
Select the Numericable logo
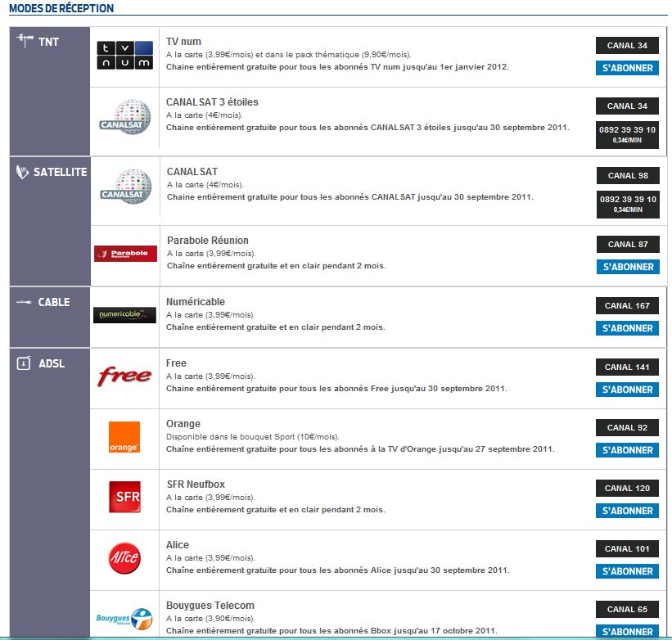point(124,315)
